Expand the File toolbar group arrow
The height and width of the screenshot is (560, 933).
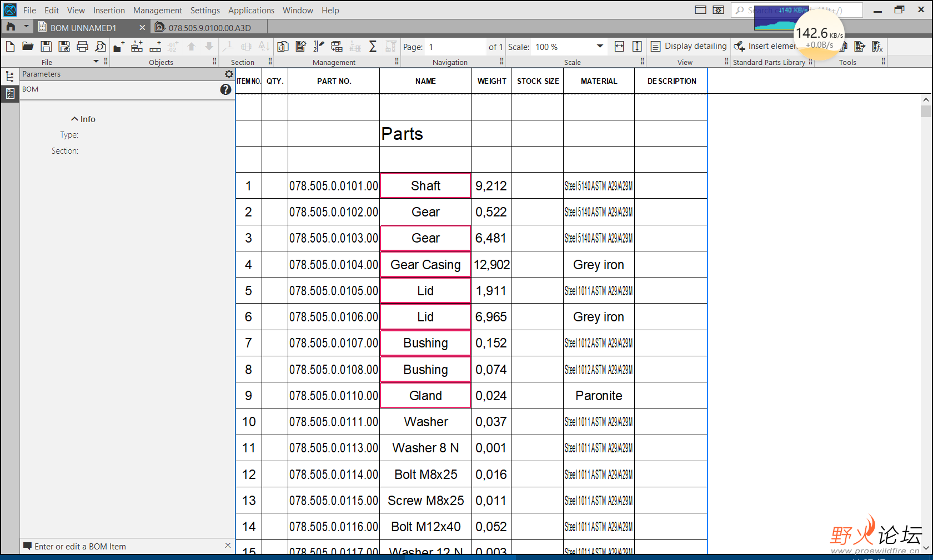pyautogui.click(x=96, y=62)
